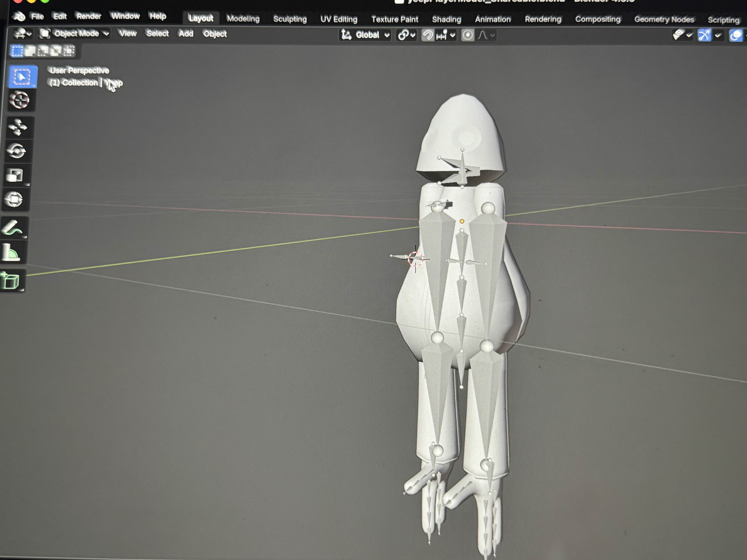The height and width of the screenshot is (560, 747).
Task: Toggle snapping with the magnet icon
Action: pos(428,35)
